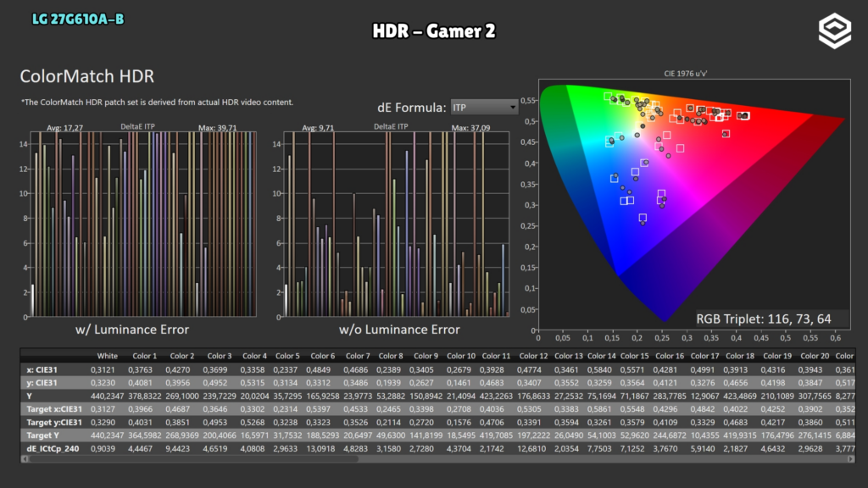The image size is (868, 488).
Task: Click Color 7 dE value '4,8283'
Action: point(356,449)
